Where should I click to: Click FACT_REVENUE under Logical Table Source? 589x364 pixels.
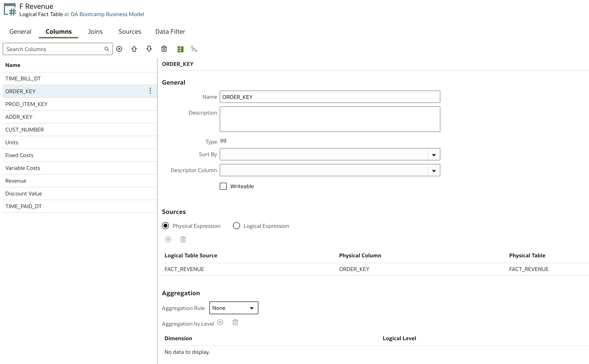tap(184, 269)
